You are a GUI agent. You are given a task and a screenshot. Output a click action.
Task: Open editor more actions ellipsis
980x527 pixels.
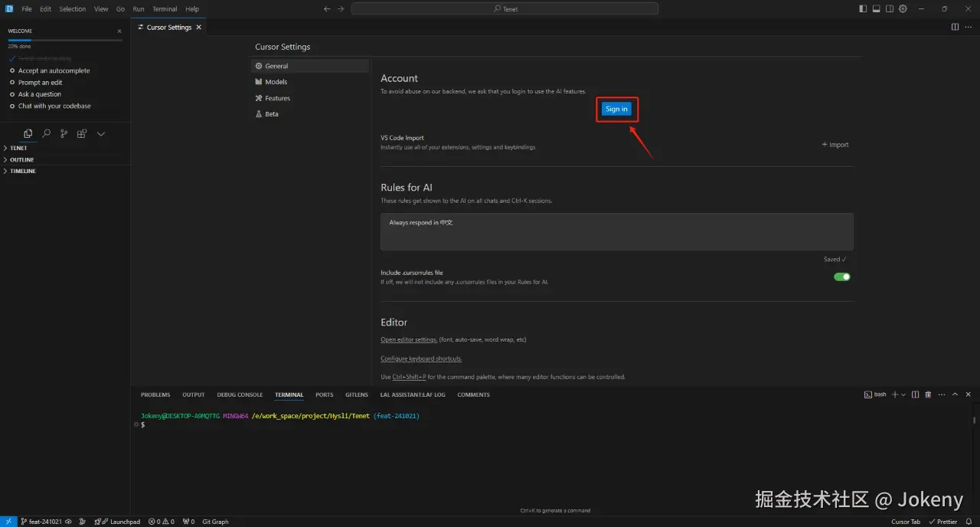click(968, 27)
